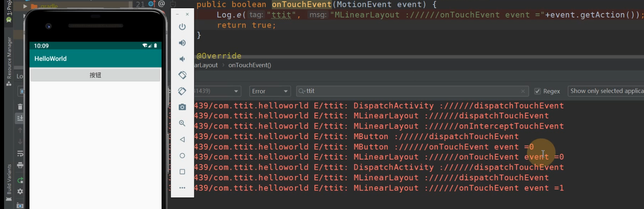644x209 pixels.
Task: Click the return true; statement
Action: point(247,25)
